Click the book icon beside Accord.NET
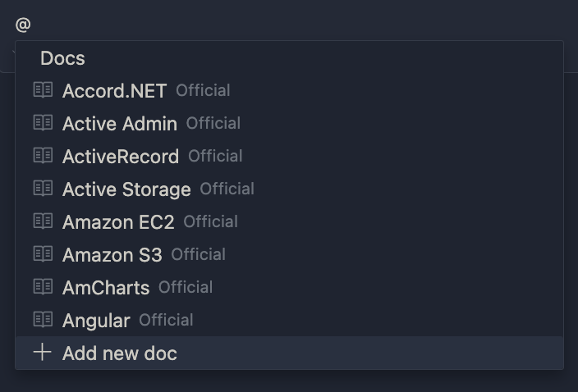Image resolution: width=578 pixels, height=392 pixels. 44,90
